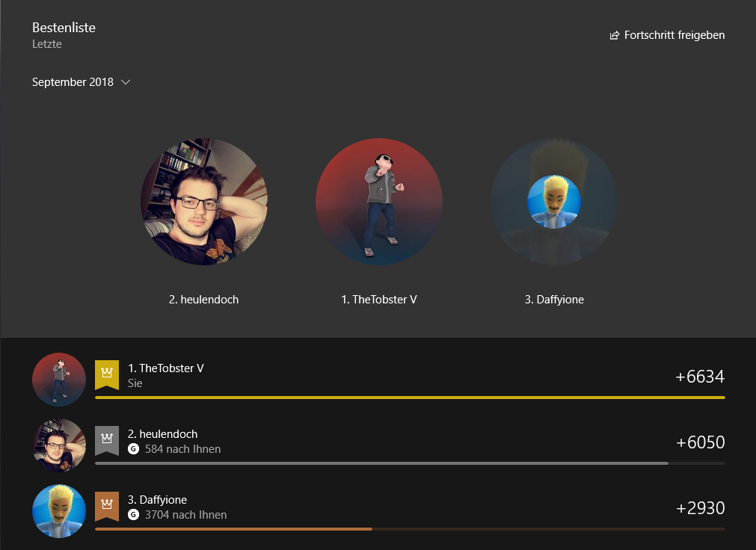756x550 pixels.
Task: Click the "Sie" label under TheTobster V
Action: [x=135, y=383]
